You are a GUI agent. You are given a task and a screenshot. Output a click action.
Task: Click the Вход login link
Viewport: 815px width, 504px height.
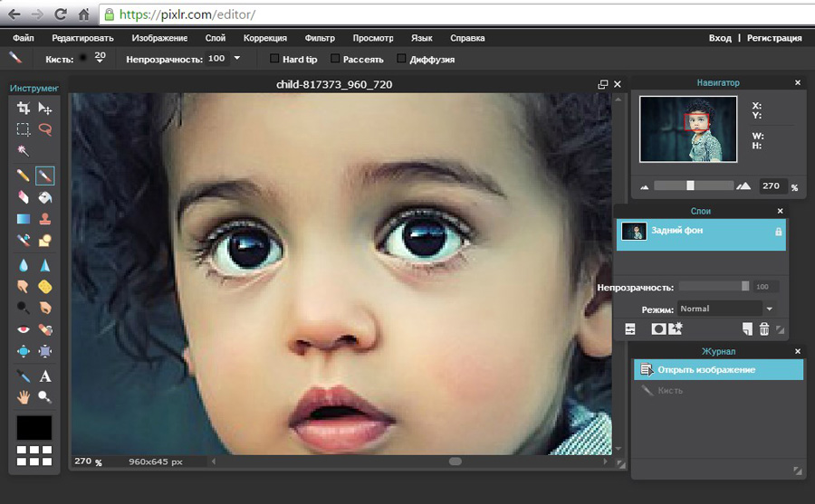(x=720, y=38)
